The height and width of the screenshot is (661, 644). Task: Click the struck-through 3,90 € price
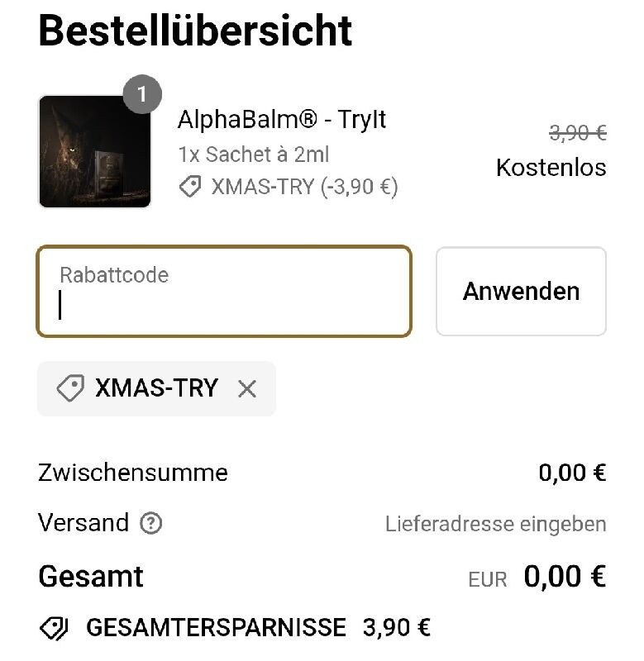coord(577,132)
